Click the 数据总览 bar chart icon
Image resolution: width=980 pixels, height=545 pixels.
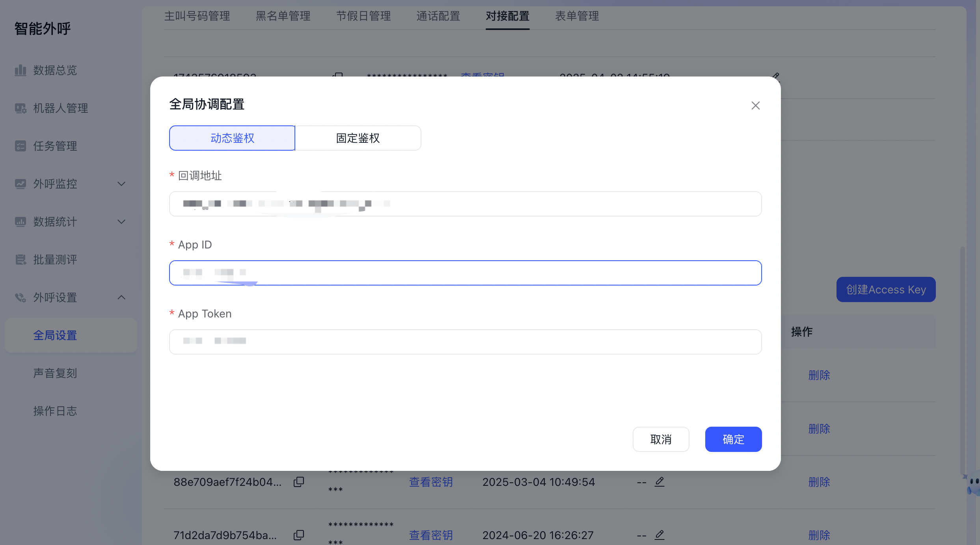20,70
